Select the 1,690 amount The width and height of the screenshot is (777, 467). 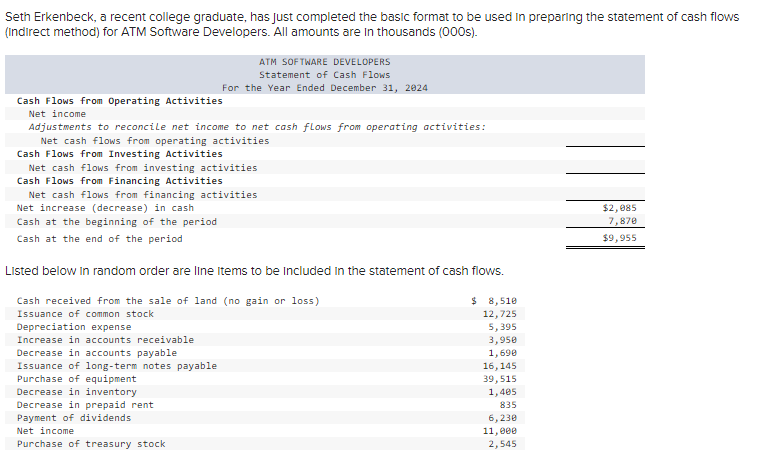pos(502,353)
